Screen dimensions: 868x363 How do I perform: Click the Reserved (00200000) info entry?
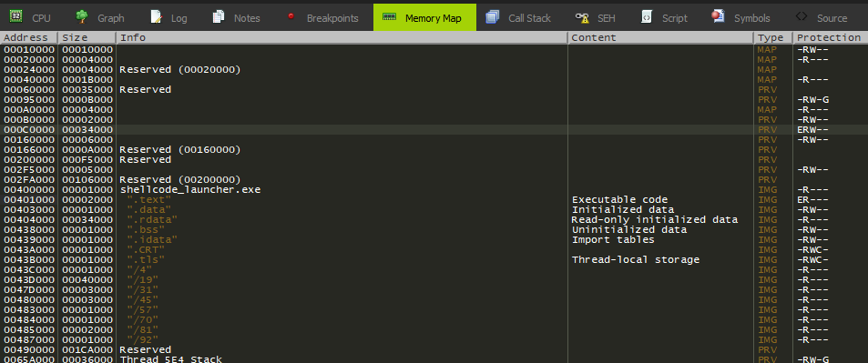tap(180, 180)
